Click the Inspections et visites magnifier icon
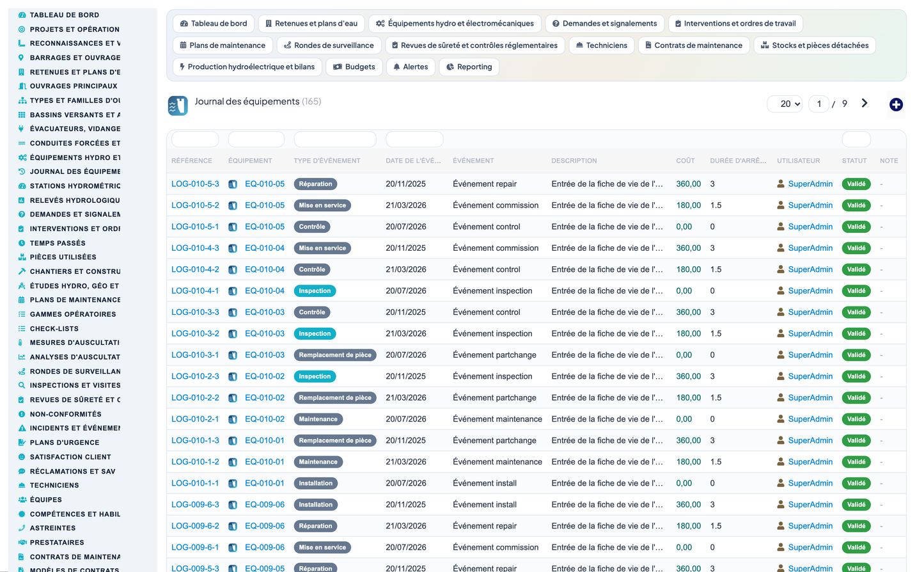 tap(22, 385)
